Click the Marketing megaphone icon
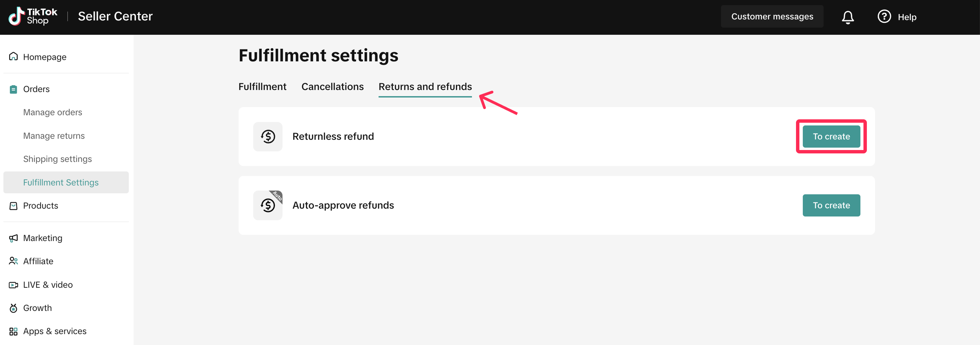980x345 pixels. (13, 238)
